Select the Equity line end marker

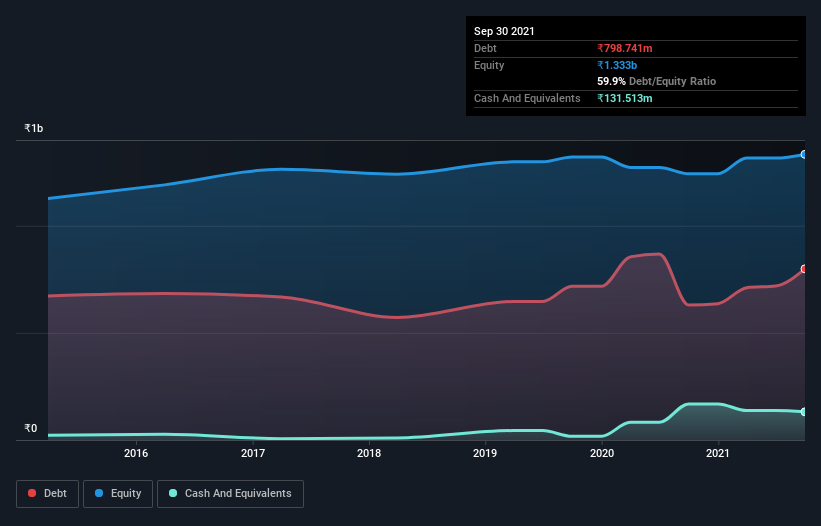804,154
